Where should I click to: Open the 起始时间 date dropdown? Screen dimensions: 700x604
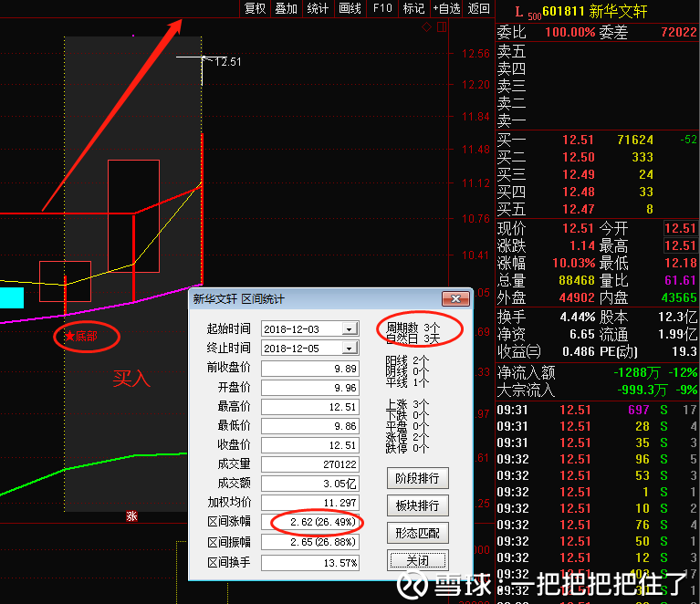point(350,329)
